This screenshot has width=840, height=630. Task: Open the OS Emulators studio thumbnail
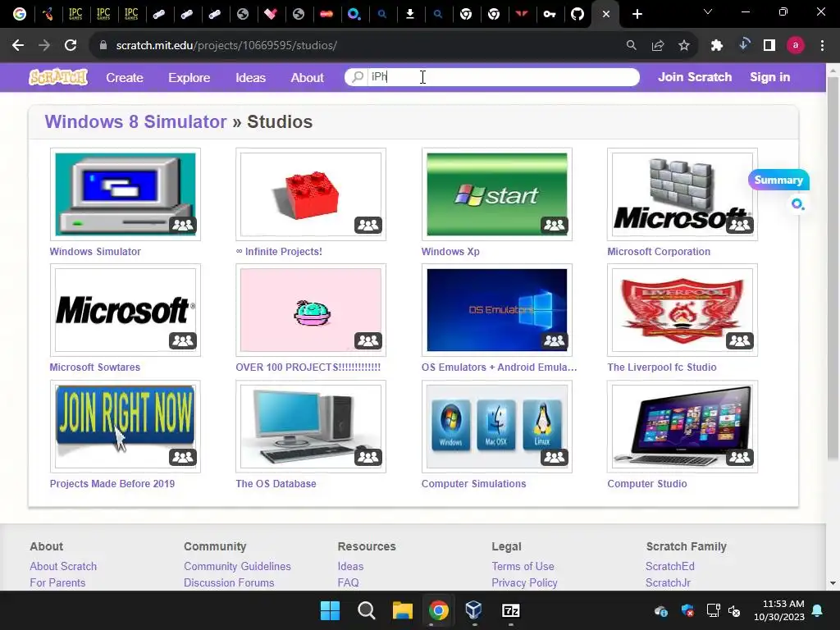click(496, 310)
